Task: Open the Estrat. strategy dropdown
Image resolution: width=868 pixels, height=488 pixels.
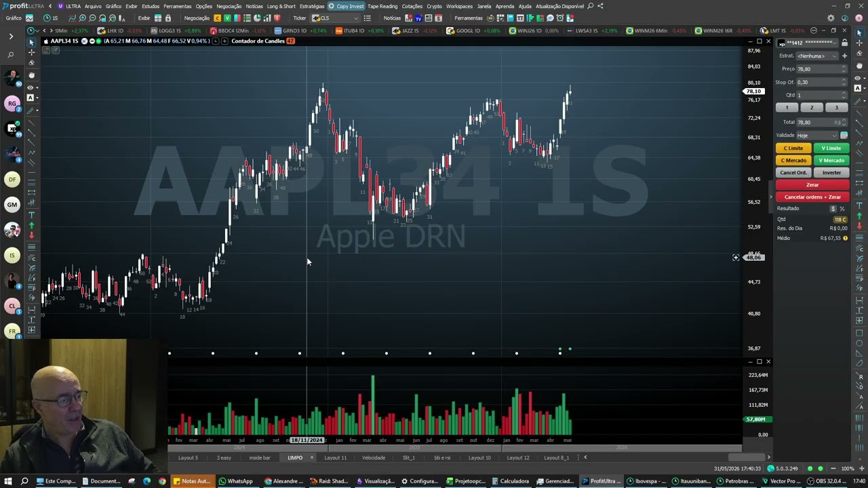Action: click(x=818, y=56)
